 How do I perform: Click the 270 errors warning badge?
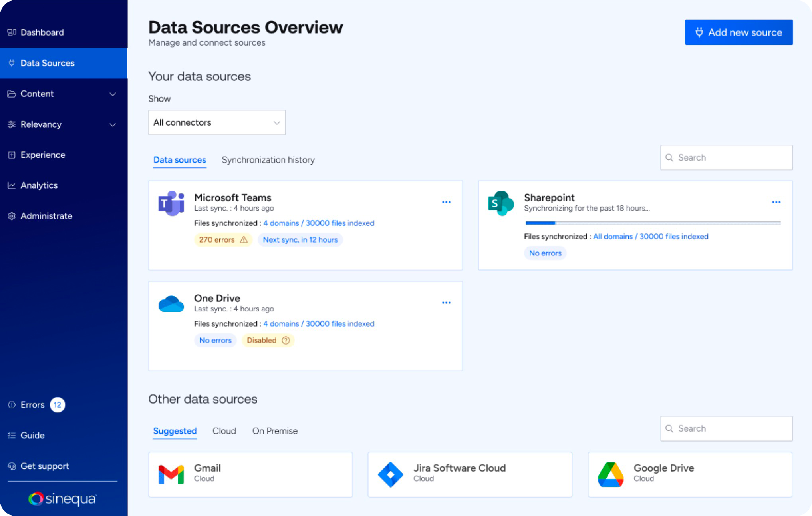point(223,240)
